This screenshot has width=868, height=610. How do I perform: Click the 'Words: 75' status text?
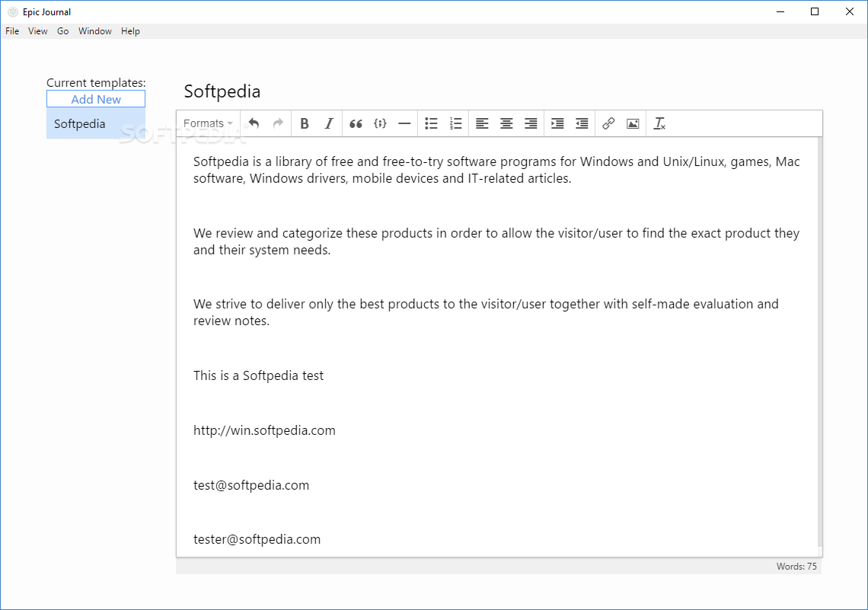pyautogui.click(x=796, y=567)
